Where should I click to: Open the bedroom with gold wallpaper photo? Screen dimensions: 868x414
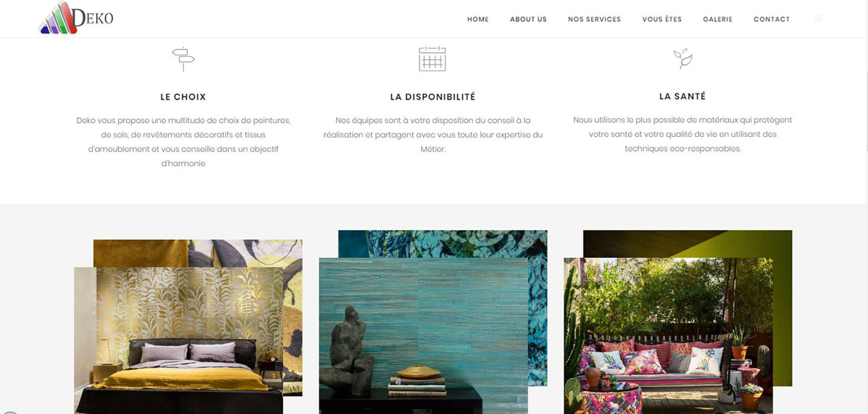click(178, 340)
